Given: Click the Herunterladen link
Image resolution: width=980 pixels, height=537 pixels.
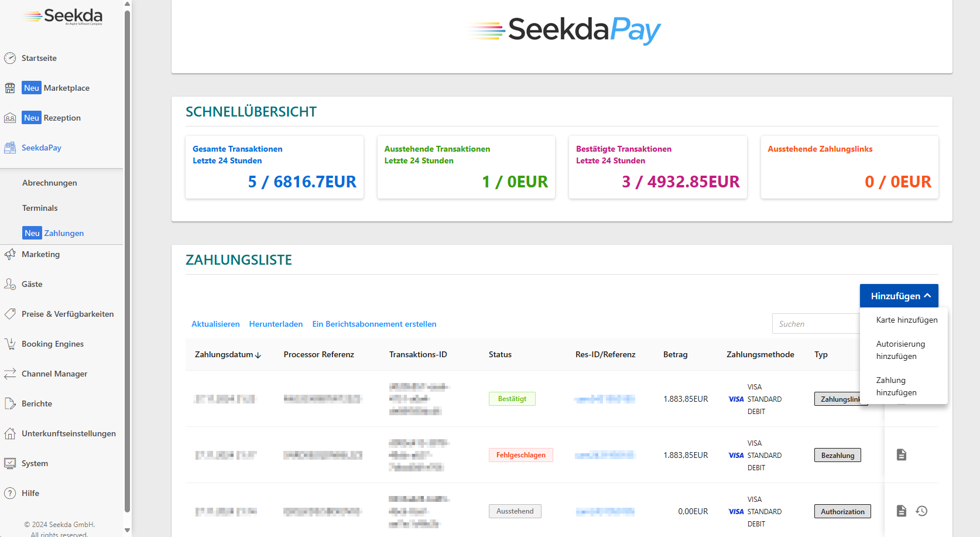Looking at the screenshot, I should pyautogui.click(x=276, y=323).
